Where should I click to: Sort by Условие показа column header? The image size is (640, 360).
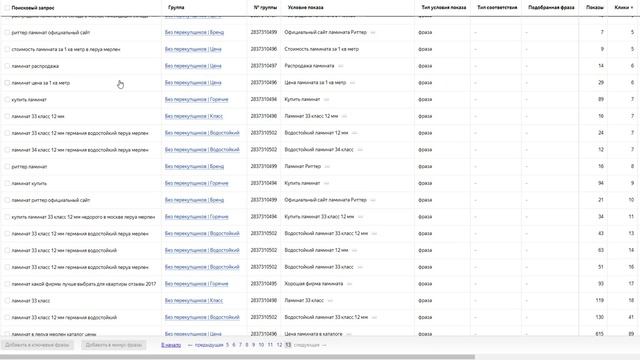(305, 7)
